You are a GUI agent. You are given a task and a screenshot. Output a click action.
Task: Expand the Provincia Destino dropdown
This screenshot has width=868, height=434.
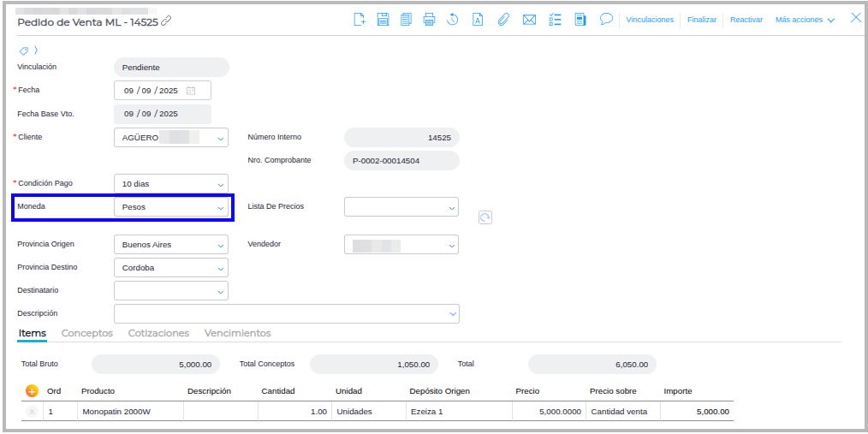point(220,268)
